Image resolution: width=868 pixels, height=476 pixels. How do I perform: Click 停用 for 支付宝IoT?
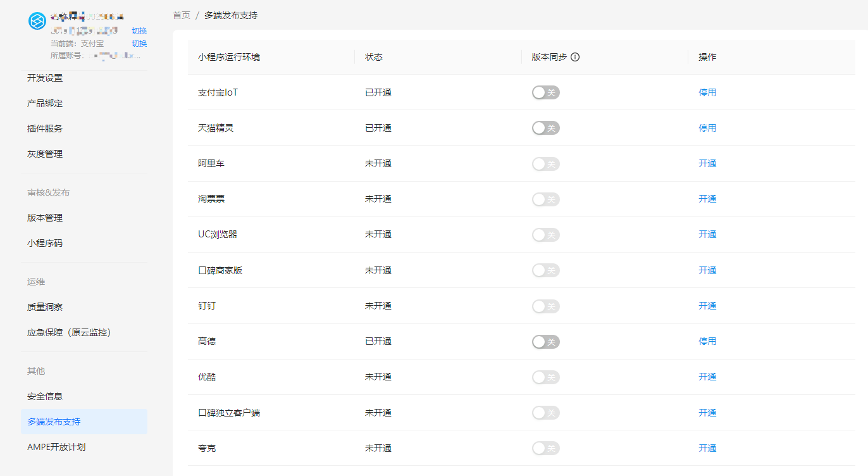click(707, 92)
